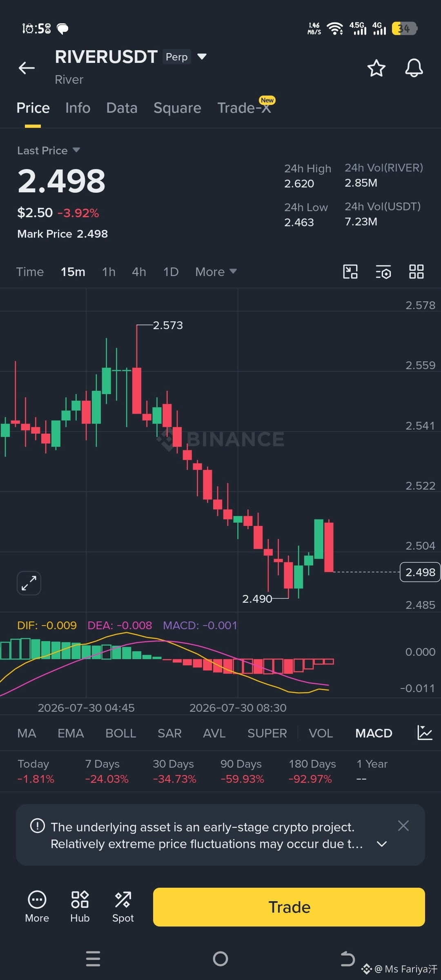Enable the AVL indicator
This screenshot has height=980, width=441.
214,733
